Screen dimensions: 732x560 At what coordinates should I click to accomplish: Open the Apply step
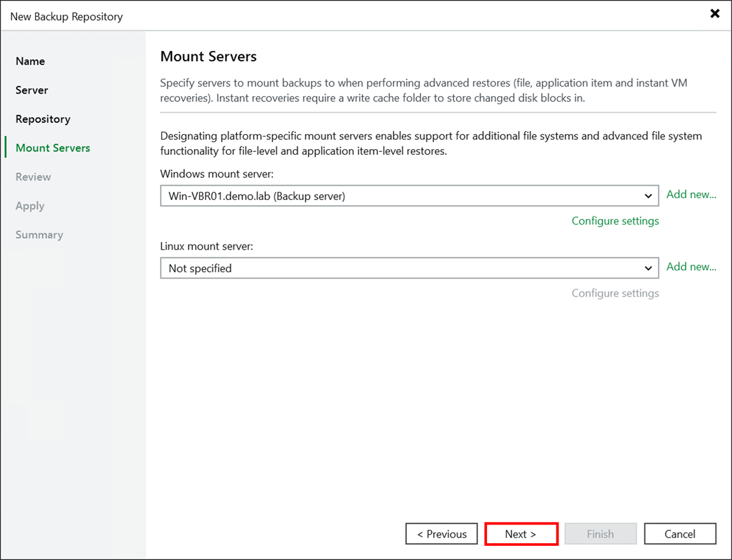tap(29, 206)
